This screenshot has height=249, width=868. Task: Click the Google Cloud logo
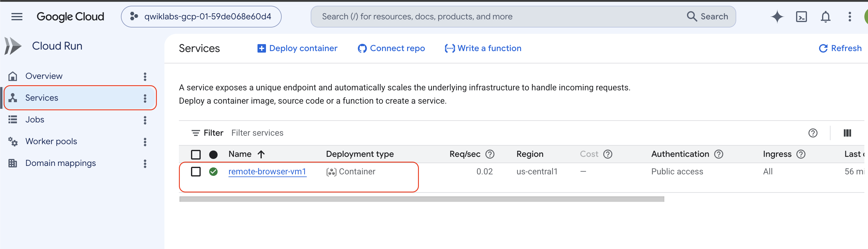click(x=70, y=17)
